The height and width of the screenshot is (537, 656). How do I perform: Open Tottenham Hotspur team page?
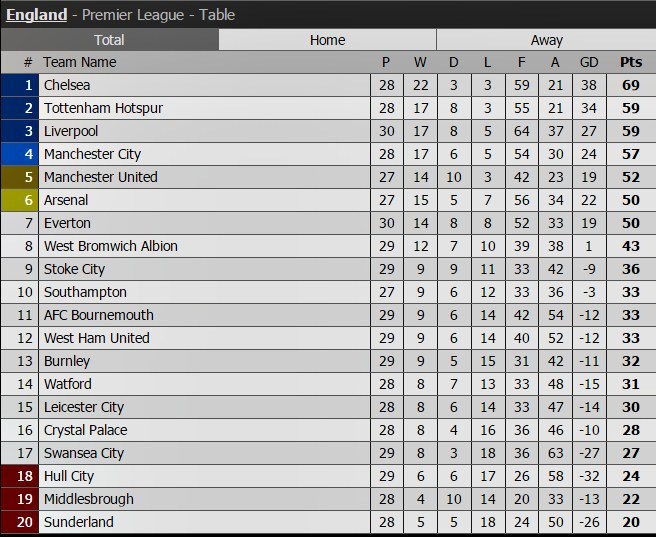(103, 108)
